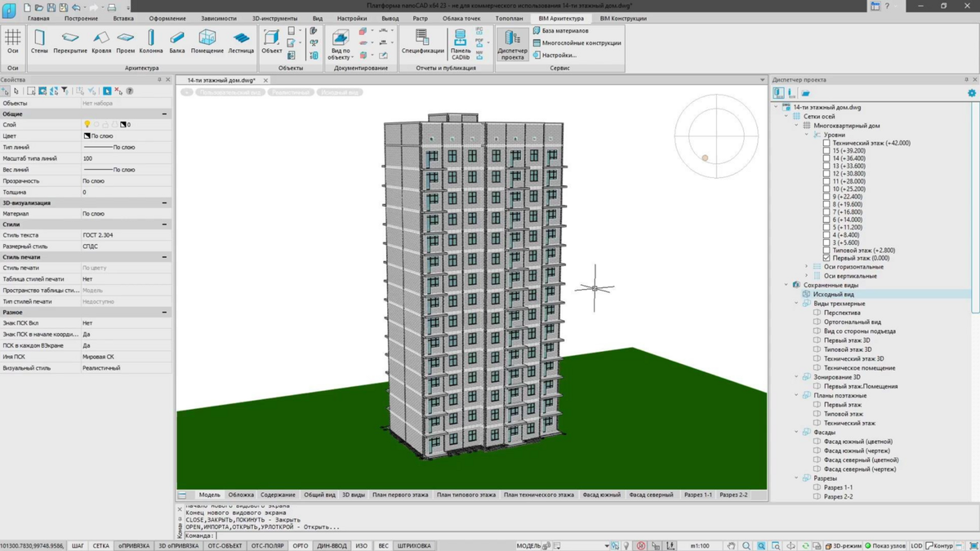Click the Undo arrow in quick access toolbar
Screen dimensions: 980x551
75,7
